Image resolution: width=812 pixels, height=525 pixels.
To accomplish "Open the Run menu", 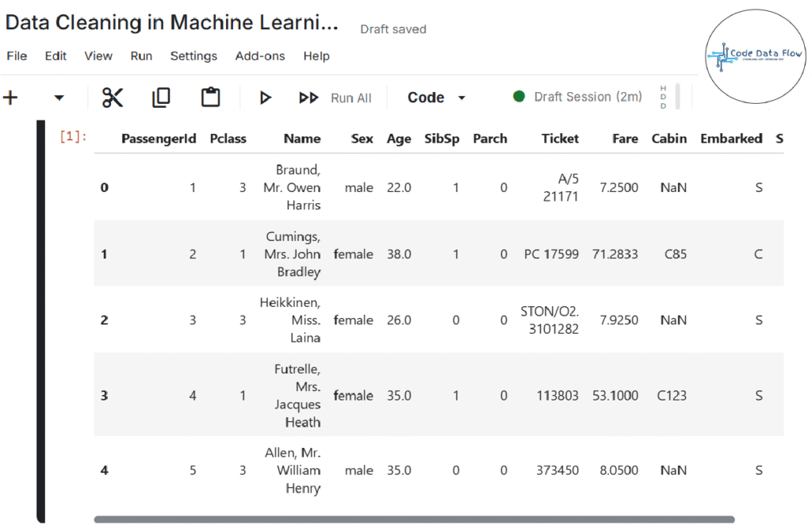I will [x=141, y=56].
